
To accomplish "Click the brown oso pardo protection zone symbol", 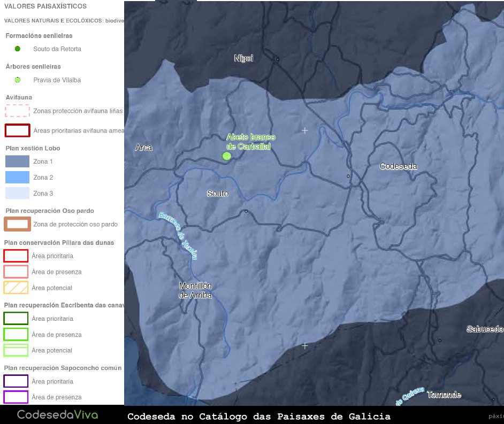I will pos(17,224).
